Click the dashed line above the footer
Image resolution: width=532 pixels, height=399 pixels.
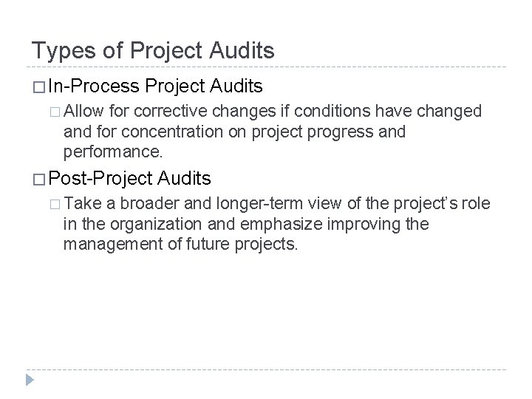coord(266,369)
